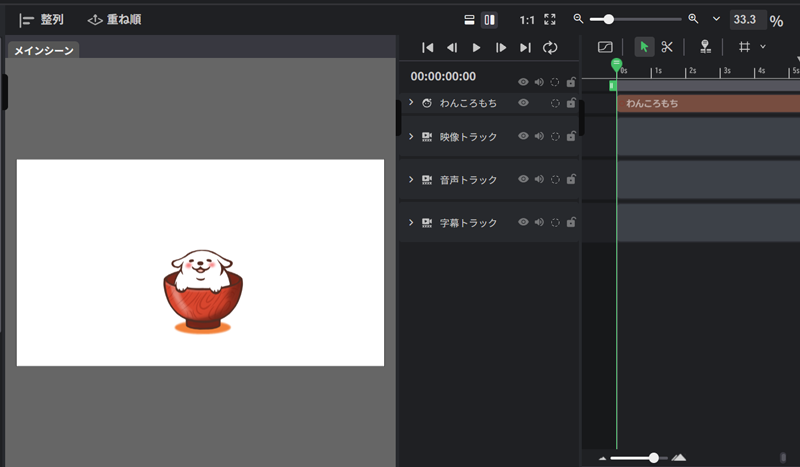Mute the 音声トラック speaker icon
Image resolution: width=800 pixels, height=467 pixels.
[539, 180]
